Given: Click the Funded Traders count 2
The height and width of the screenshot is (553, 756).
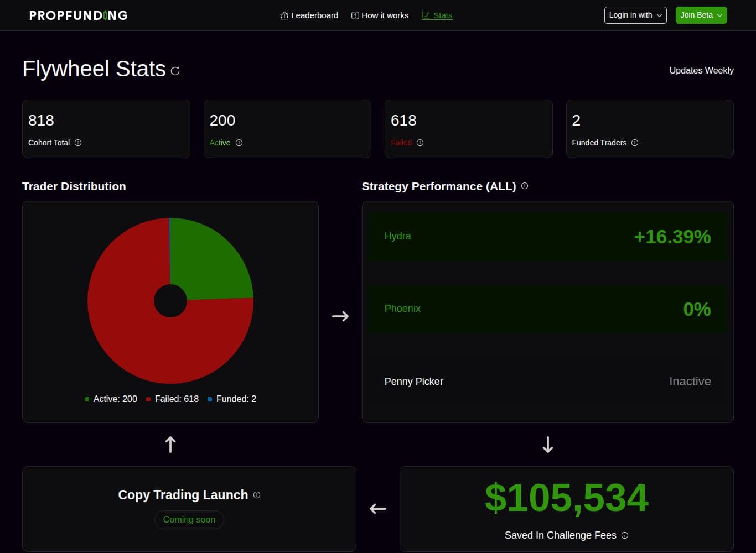Looking at the screenshot, I should (x=576, y=121).
